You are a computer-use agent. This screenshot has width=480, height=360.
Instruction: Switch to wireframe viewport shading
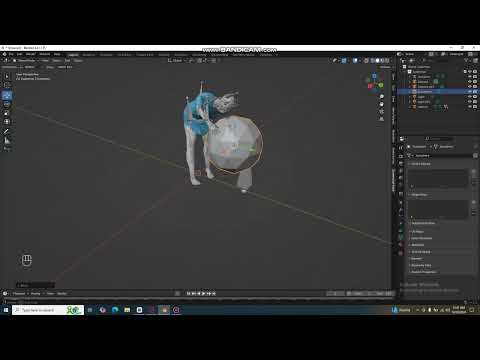[x=373, y=61]
